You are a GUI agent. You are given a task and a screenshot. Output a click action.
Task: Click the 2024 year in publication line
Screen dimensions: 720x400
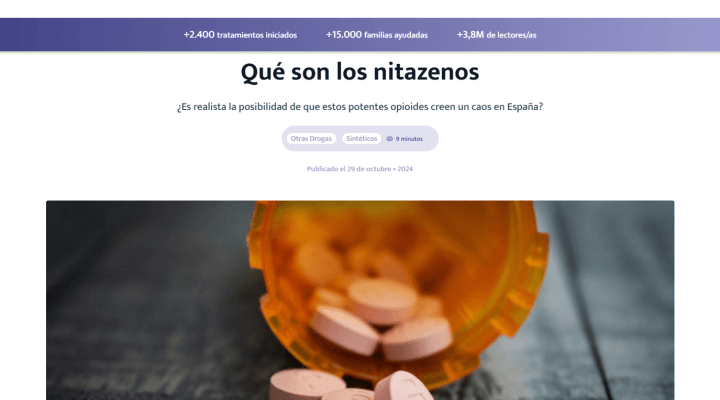(x=405, y=169)
